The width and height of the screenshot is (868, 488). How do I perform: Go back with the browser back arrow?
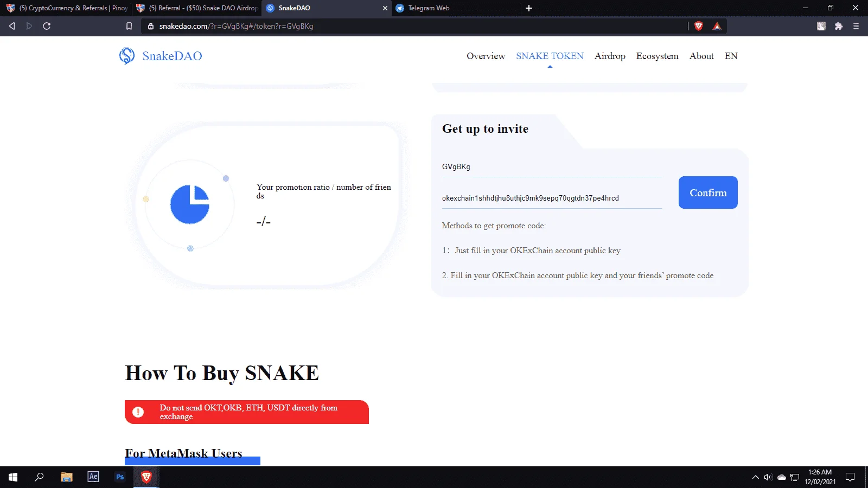point(12,26)
